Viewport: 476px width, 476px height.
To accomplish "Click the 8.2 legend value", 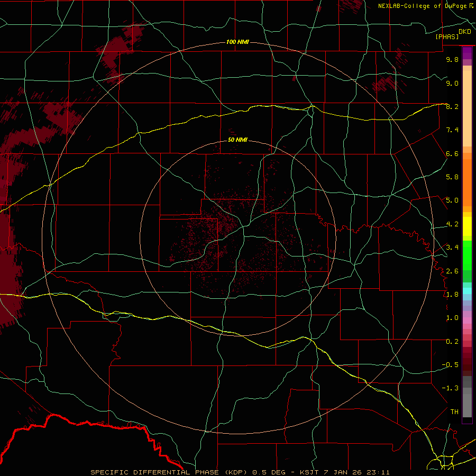I will click(x=452, y=106).
